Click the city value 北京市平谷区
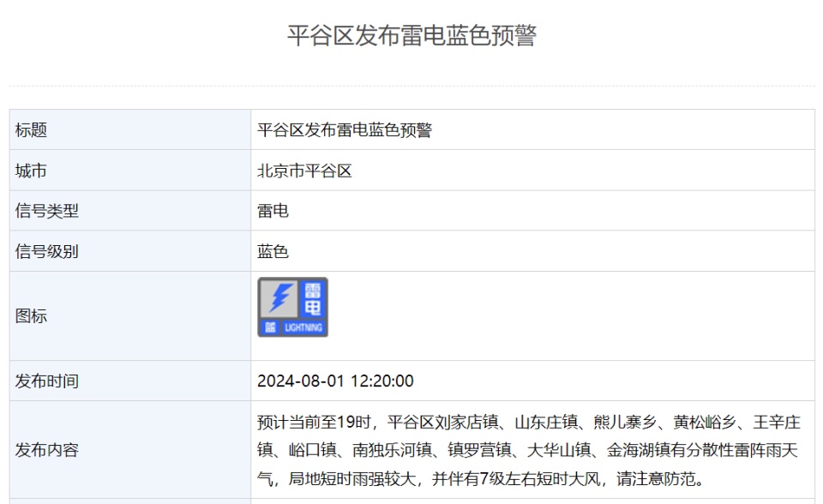 point(304,171)
